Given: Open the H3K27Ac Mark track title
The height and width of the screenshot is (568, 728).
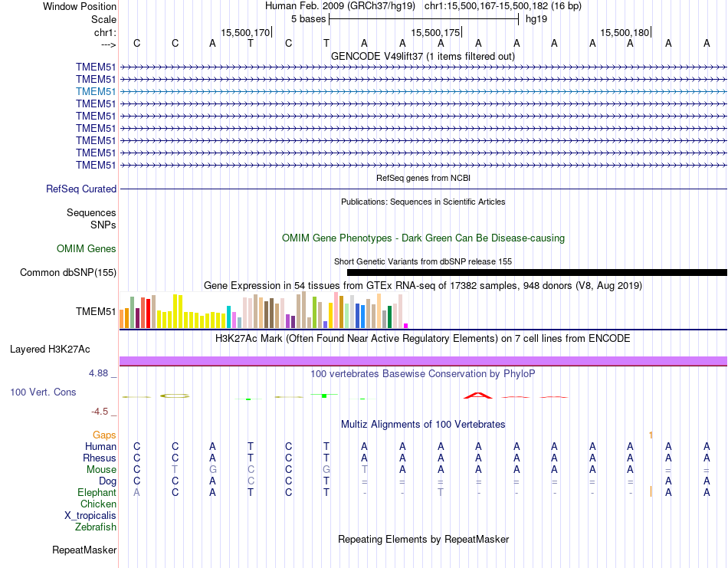Looking at the screenshot, I should click(423, 339).
